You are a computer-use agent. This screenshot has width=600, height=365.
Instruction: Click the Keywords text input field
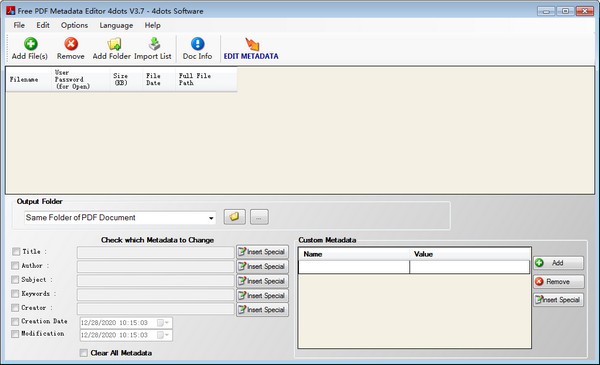(x=155, y=295)
